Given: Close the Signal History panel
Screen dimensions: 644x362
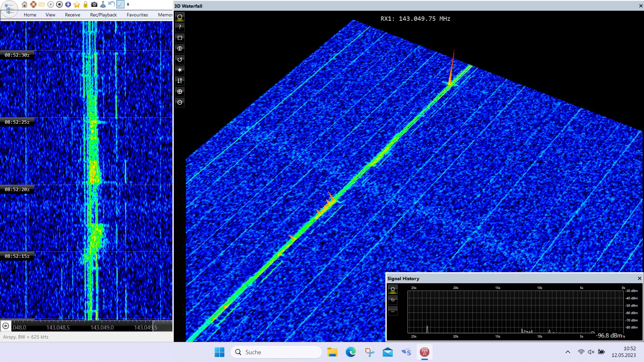Looking at the screenshot, I should 640,278.
